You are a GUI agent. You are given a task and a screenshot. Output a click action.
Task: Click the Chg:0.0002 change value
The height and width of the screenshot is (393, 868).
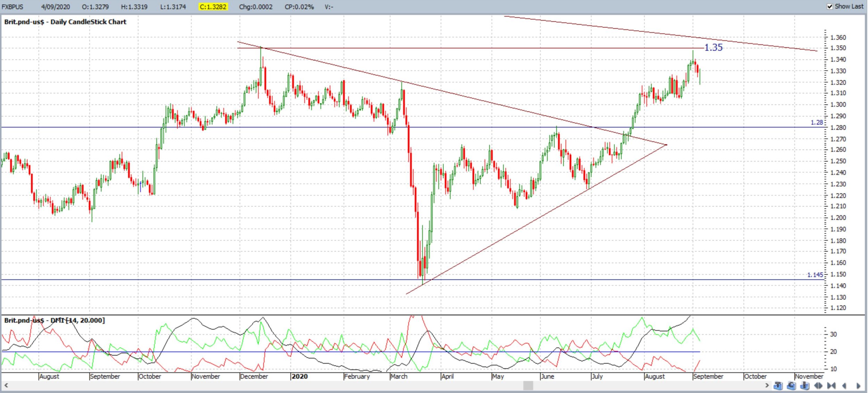[256, 7]
